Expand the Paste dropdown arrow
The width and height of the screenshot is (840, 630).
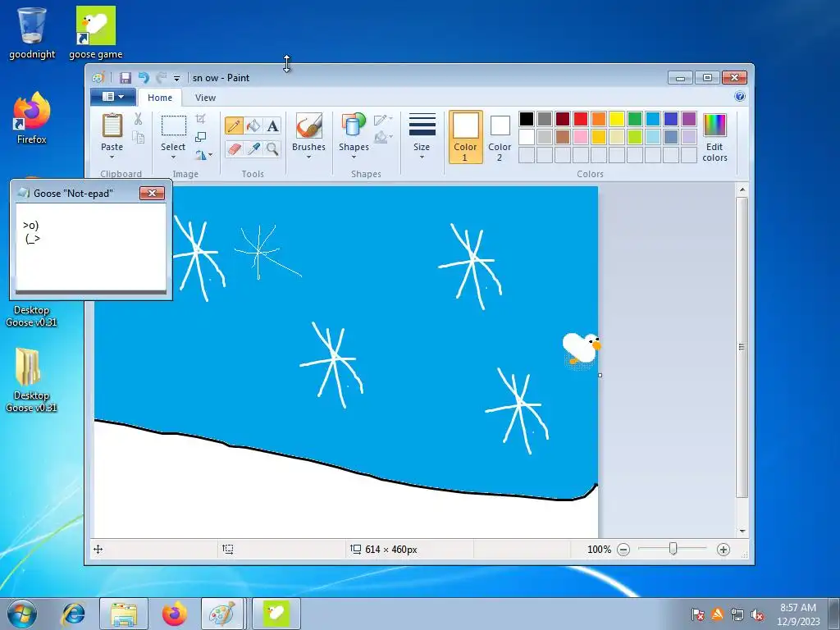112,157
